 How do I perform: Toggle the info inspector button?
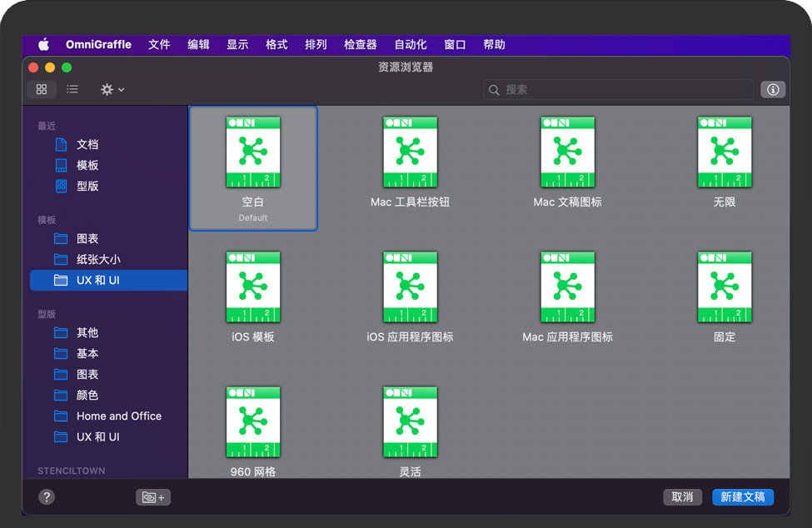[x=773, y=89]
